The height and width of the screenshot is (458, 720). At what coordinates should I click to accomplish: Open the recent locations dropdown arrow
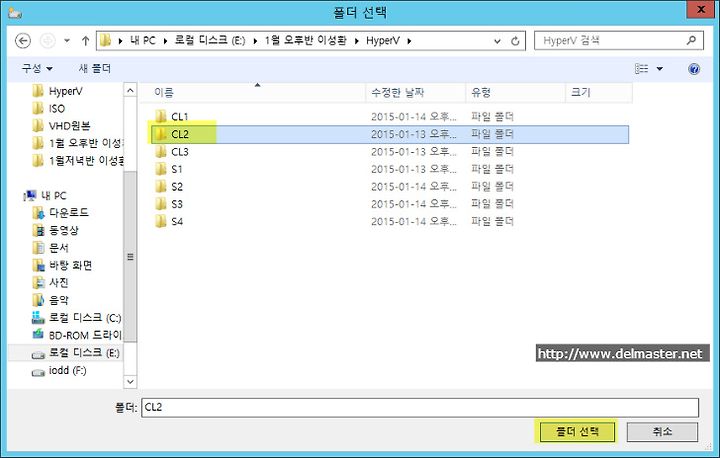67,41
